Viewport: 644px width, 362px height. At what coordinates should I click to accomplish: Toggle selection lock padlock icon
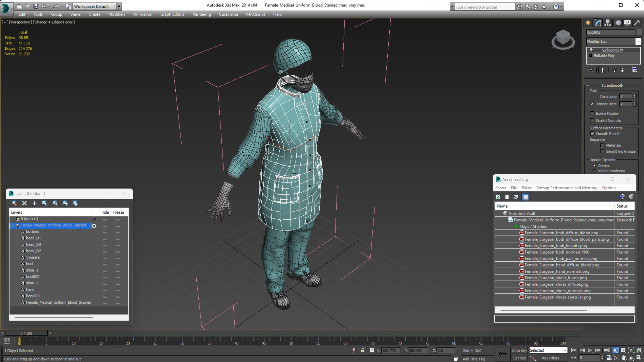pos(363,350)
